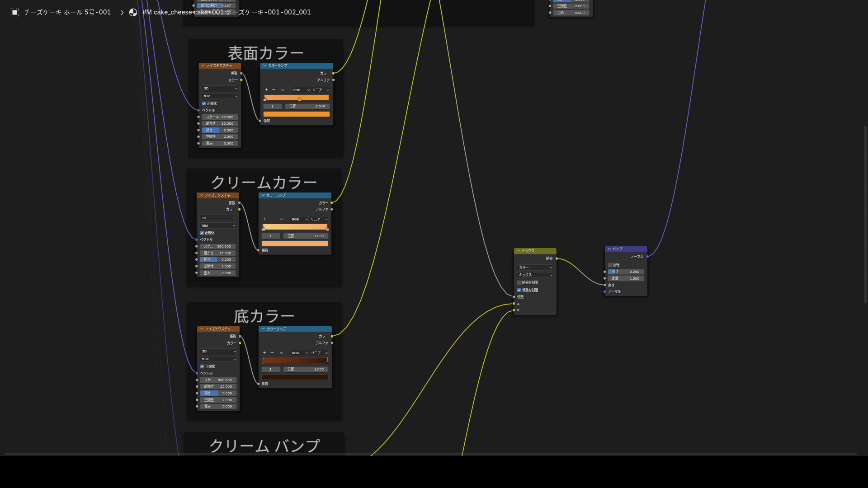Click the スケール 80.000 field in 表面カラー

click(220, 117)
